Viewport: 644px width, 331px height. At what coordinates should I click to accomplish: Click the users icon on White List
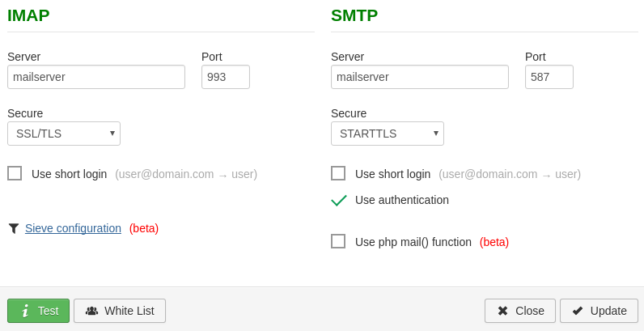91,311
